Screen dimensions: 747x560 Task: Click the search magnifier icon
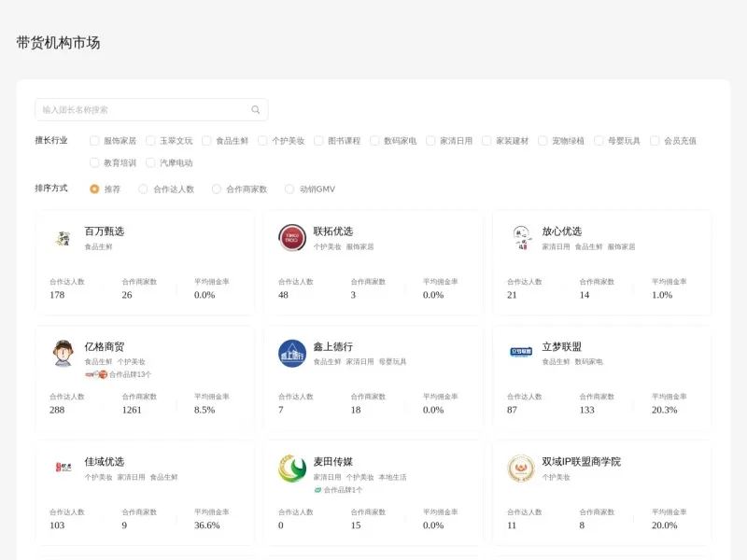[x=255, y=109]
